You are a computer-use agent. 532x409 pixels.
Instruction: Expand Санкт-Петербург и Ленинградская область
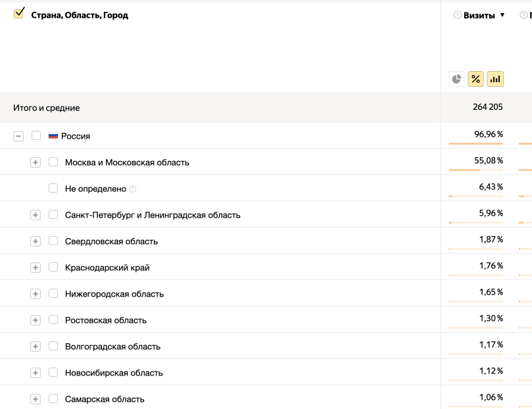[36, 214]
